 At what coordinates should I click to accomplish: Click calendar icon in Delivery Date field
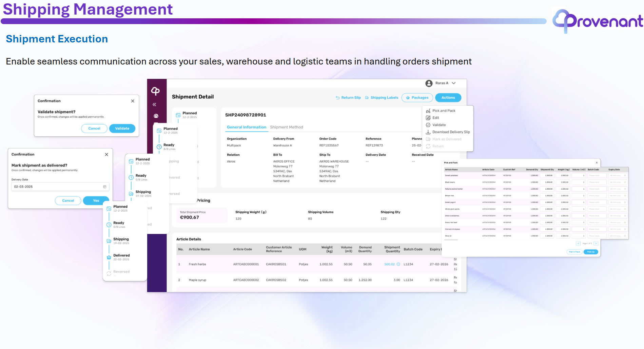(x=104, y=187)
